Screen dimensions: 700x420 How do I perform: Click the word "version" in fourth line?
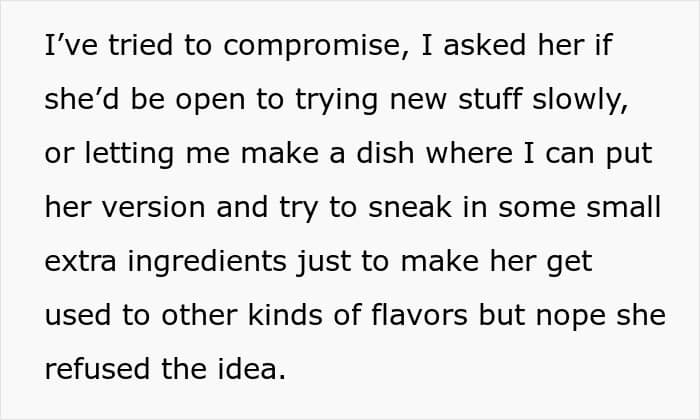[x=154, y=208]
